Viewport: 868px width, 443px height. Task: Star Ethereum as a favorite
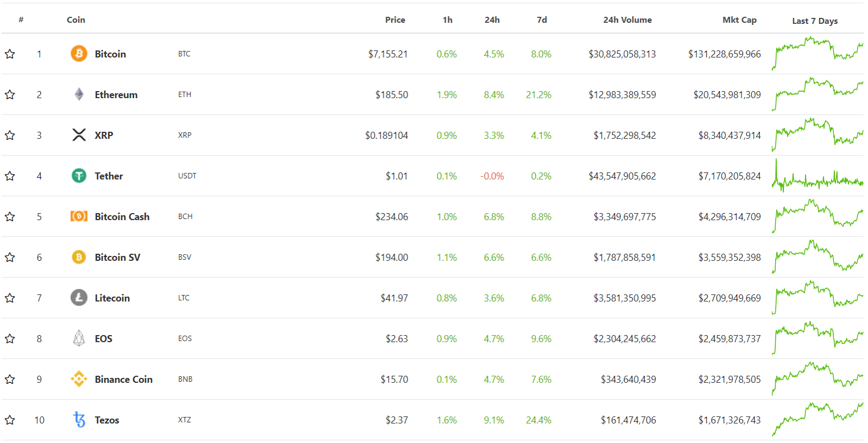(10, 94)
